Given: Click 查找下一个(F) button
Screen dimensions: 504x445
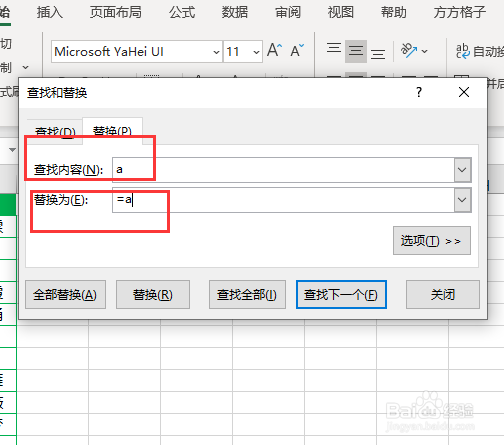Looking at the screenshot, I should (341, 295).
